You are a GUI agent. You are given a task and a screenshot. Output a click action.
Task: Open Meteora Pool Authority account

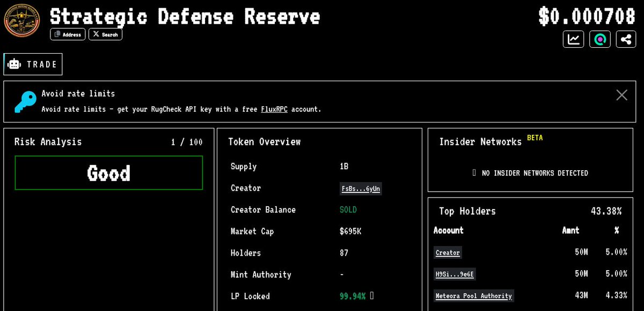pos(473,295)
